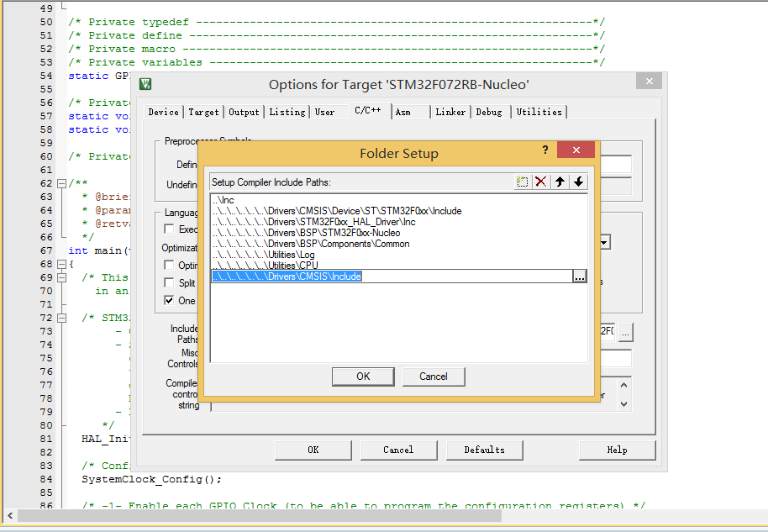Image resolution: width=768 pixels, height=532 pixels.
Task: Select the CMSIS\Device\ST\STM32F0xx\Include path
Action: click(337, 211)
